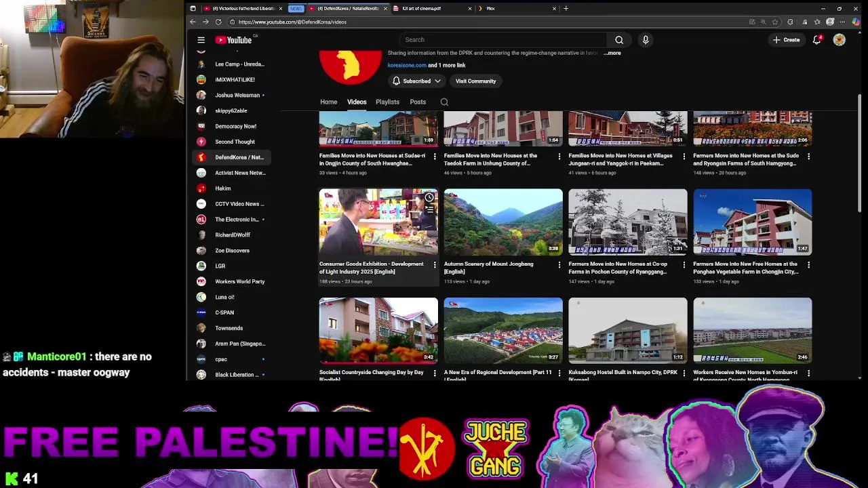Open Second Thought subscription in sidebar

pyautogui.click(x=231, y=142)
